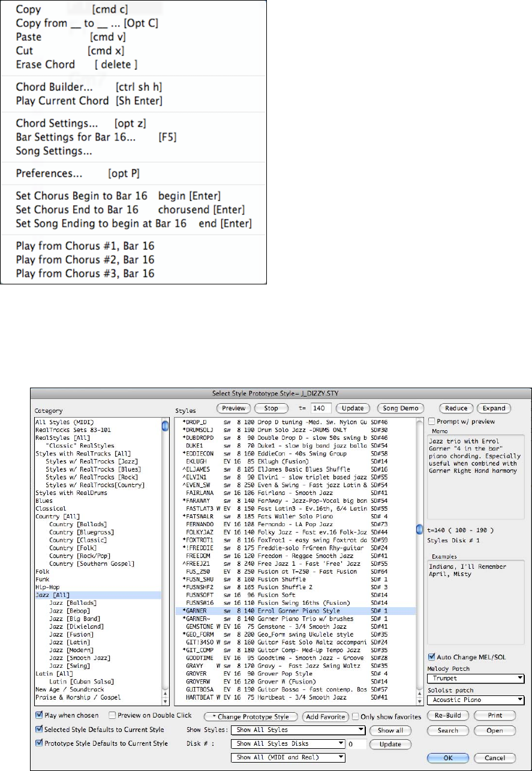Screen dimensions: 532x771
Task: Click the tempo input field showing 140
Action: [317, 408]
